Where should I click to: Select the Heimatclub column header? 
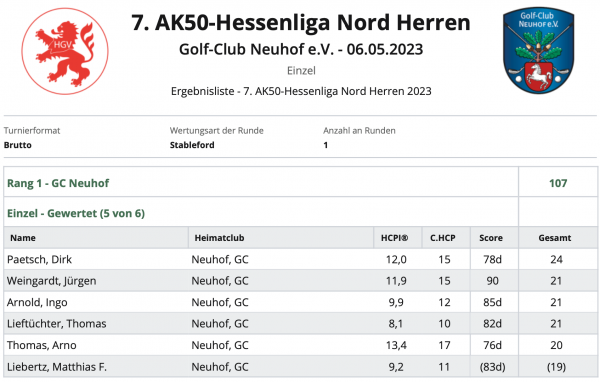(219, 238)
